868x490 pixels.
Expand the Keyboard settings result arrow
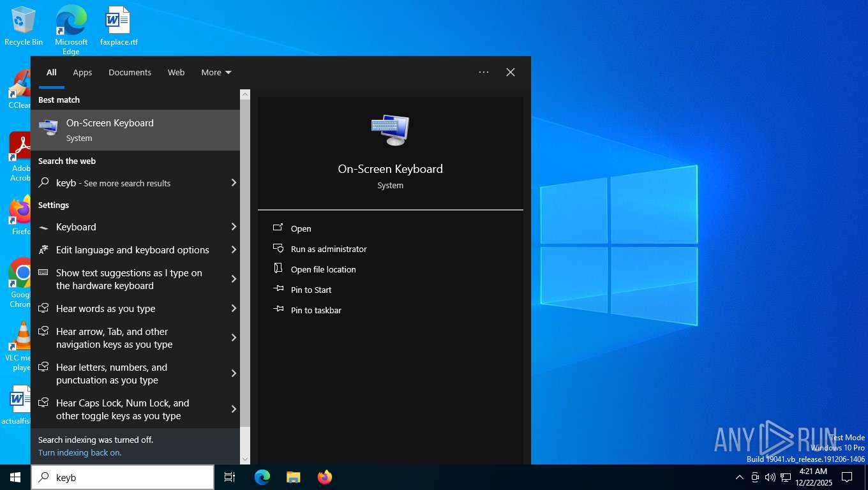pos(234,227)
